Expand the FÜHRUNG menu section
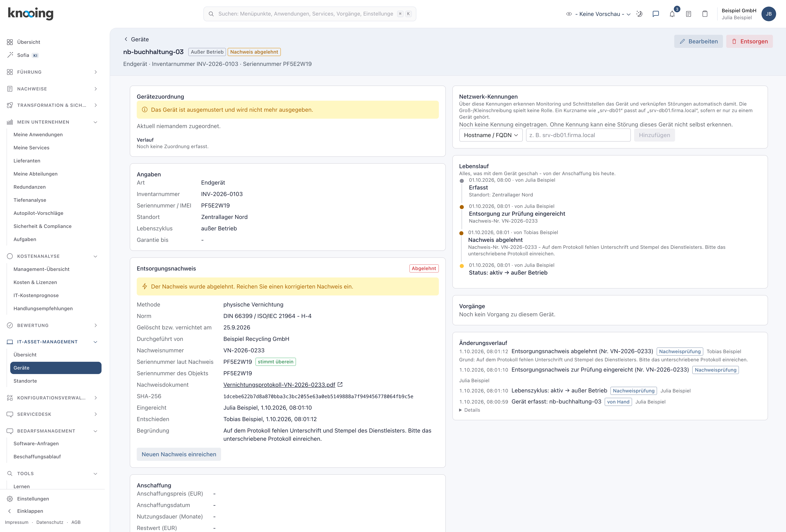The width and height of the screenshot is (786, 532). [x=52, y=72]
